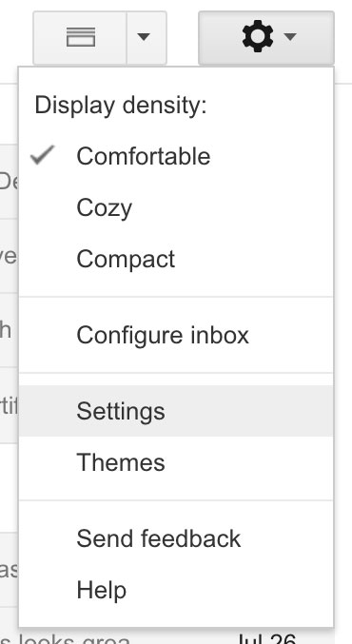Switch display density to Cozy
This screenshot has width=352, height=644.
click(x=176, y=207)
